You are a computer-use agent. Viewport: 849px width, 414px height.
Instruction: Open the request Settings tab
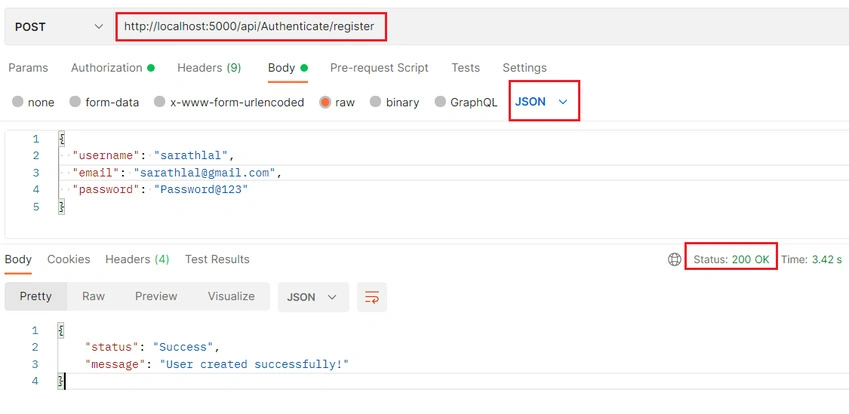pos(524,68)
